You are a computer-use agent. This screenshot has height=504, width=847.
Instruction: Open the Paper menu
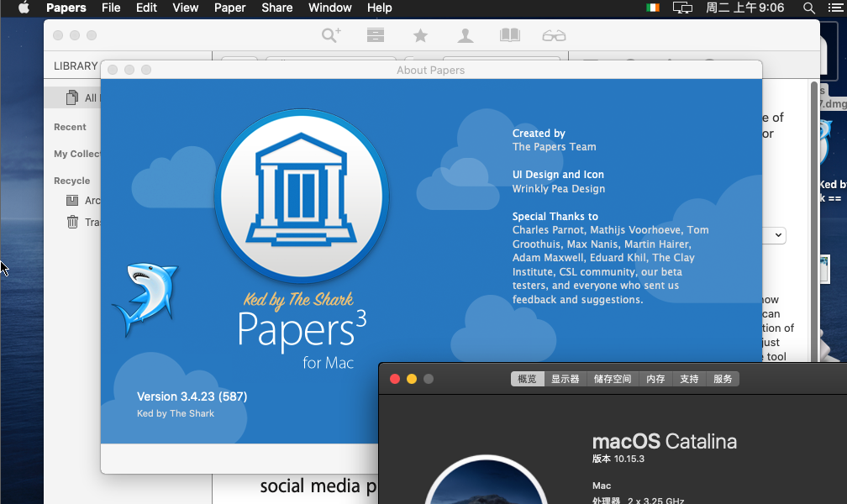[229, 8]
